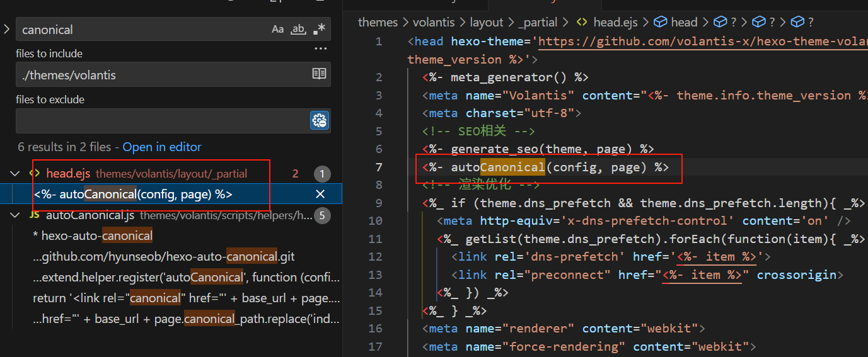Image resolution: width=868 pixels, height=357 pixels.
Task: Toggle search only in open editors
Action: [x=320, y=74]
